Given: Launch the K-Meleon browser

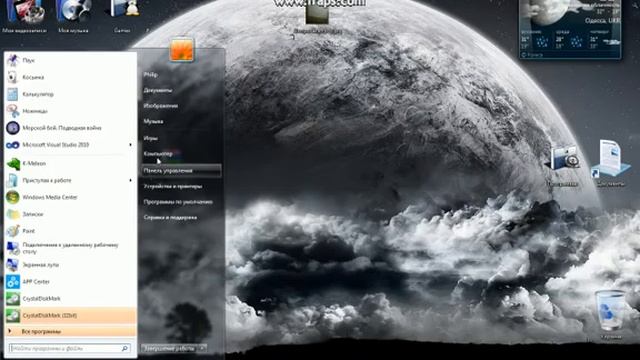Looking at the screenshot, I should 70,163.
